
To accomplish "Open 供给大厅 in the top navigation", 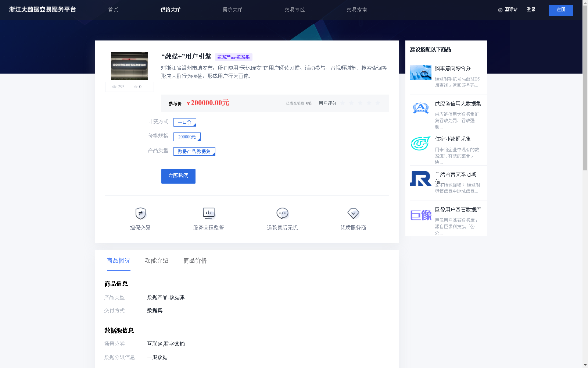I will tap(171, 10).
